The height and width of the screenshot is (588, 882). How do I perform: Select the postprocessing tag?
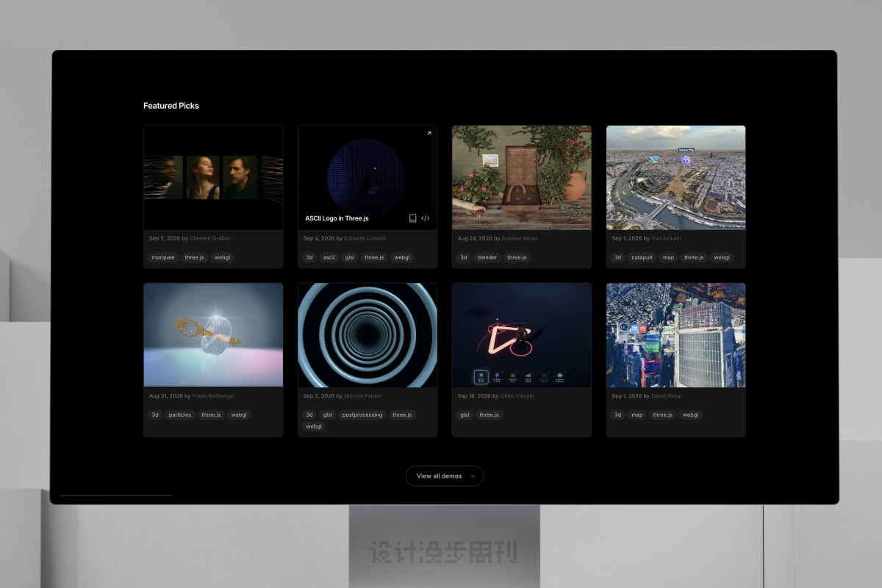tap(362, 415)
